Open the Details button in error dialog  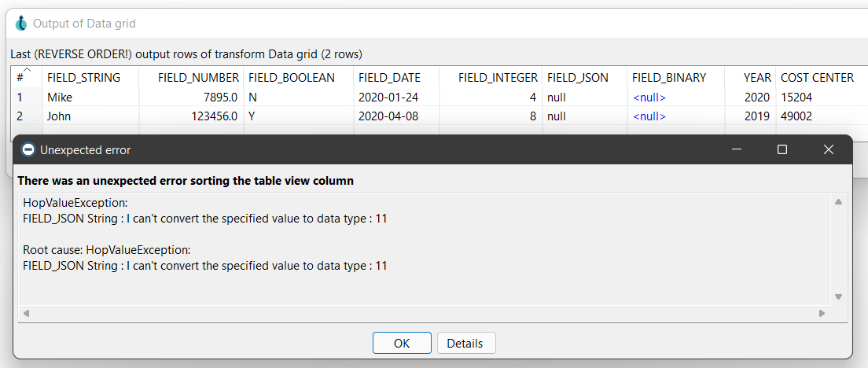(466, 343)
